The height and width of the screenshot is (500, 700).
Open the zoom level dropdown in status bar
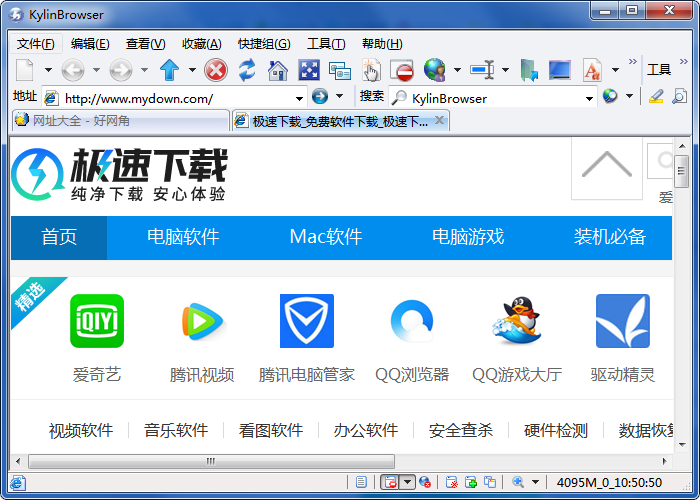[535, 482]
